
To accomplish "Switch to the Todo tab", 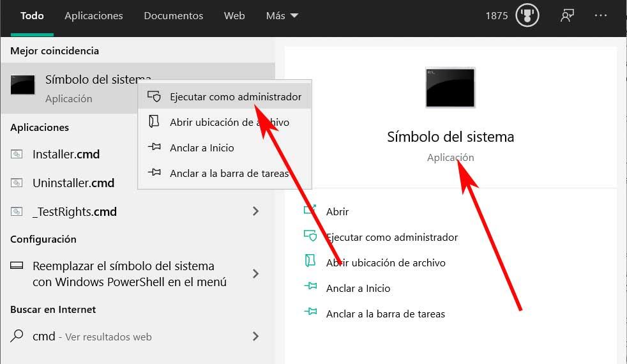I will (x=32, y=16).
